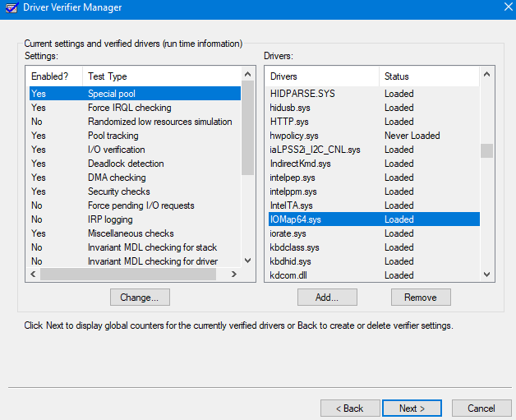Cancel the verifier wizard
The image size is (516, 420).
pyautogui.click(x=481, y=408)
